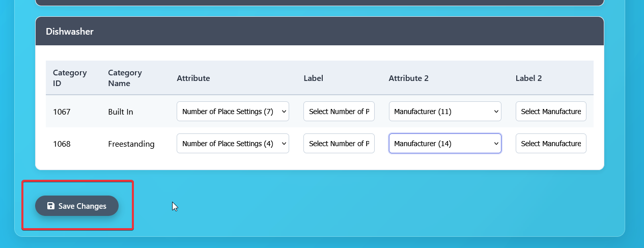Click the Category ID column header
644x248 pixels.
[x=70, y=78]
